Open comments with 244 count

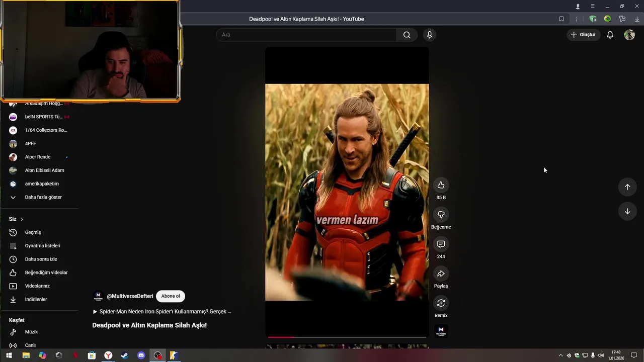click(x=441, y=244)
